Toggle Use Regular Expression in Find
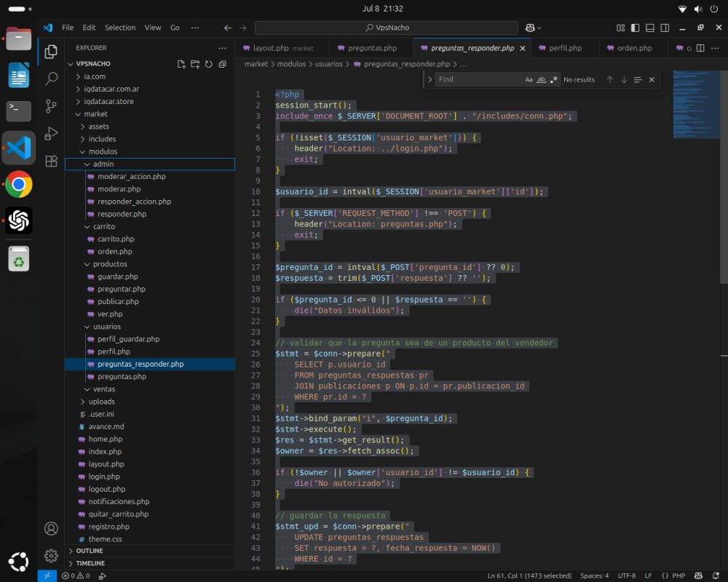This screenshot has width=728, height=582. 553,80
